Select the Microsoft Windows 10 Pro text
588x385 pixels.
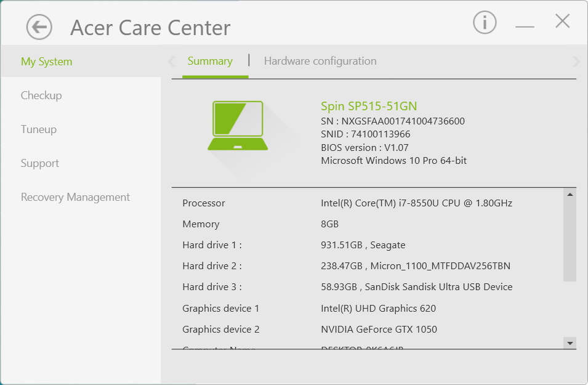[x=394, y=161]
